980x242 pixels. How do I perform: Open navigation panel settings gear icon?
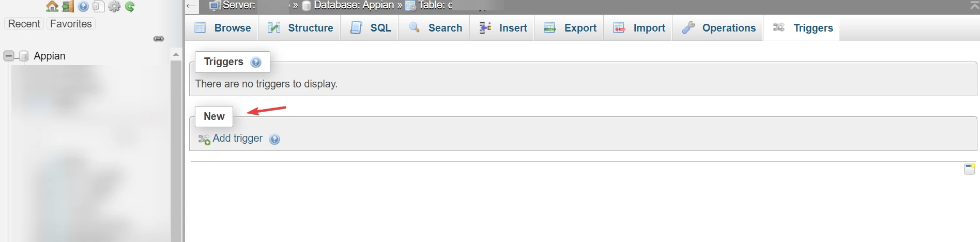[x=114, y=6]
